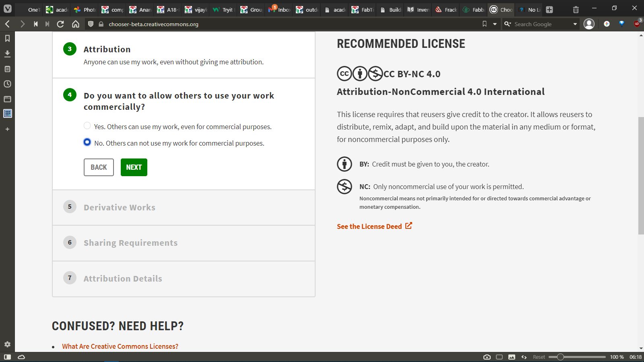Open What Are Creative Commons Licenses link
Viewport: 644px width, 362px height.
coord(120,346)
